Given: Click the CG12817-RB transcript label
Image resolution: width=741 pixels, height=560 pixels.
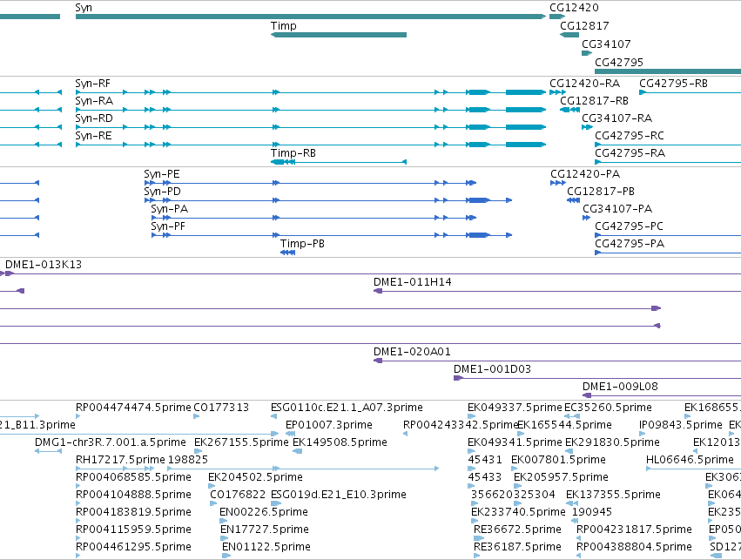Looking at the screenshot, I should pos(594,101).
